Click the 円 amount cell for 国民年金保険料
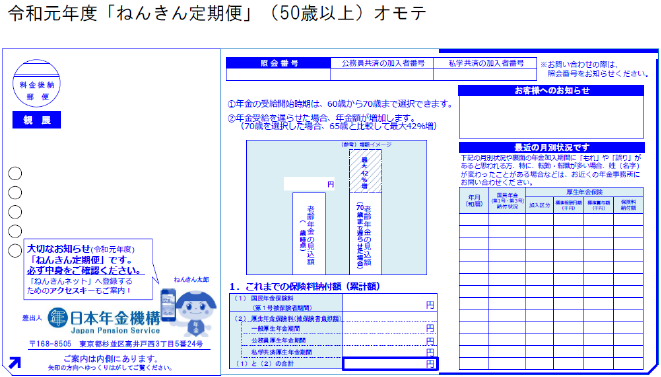Viewport: 661px width, 377px height. pos(390,303)
